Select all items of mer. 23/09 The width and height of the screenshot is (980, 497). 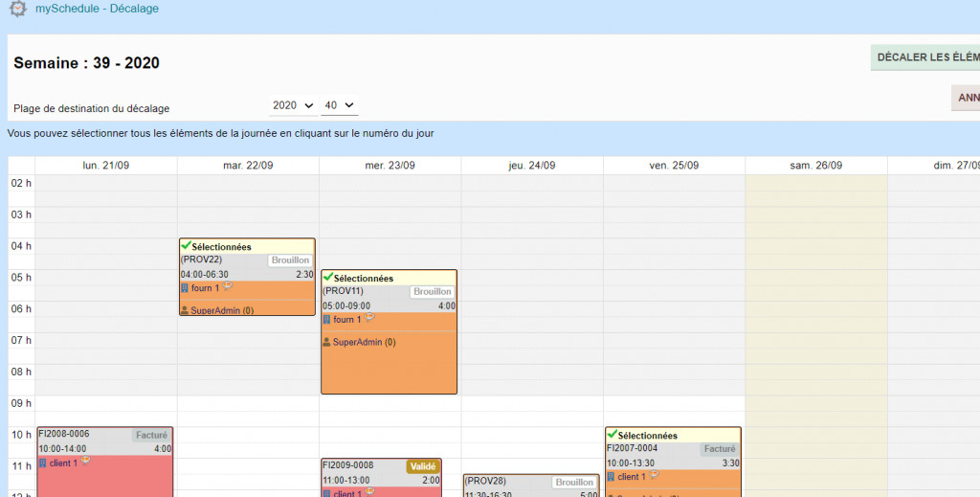click(390, 165)
